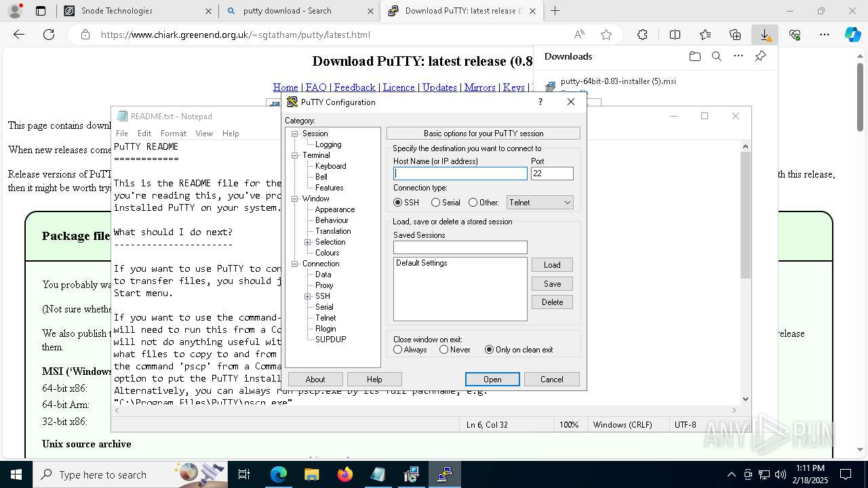
Task: Open a new browser tab
Action: (x=555, y=11)
